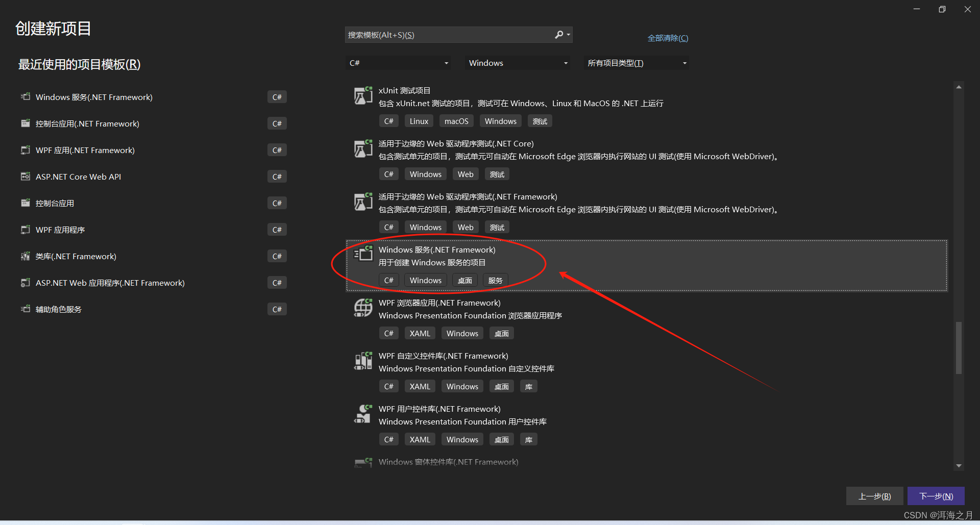
Task: Click the 桌面 tag on Windows 服务 template
Action: 464,280
